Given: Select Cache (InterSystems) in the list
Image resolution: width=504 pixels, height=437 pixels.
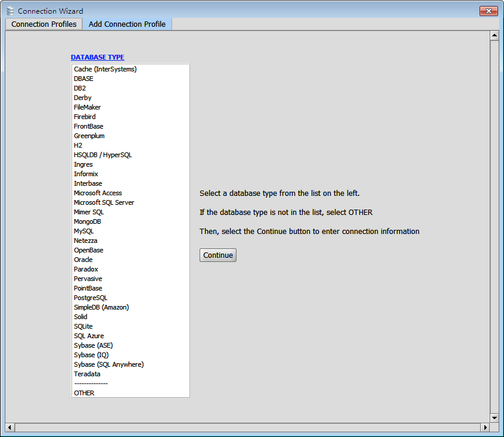Looking at the screenshot, I should click(x=130, y=69).
